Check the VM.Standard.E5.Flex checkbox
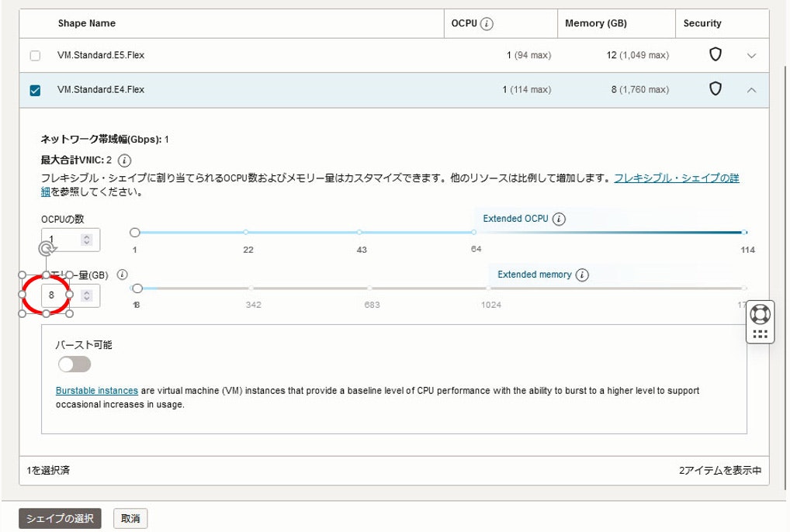The width and height of the screenshot is (790, 532). [x=35, y=55]
